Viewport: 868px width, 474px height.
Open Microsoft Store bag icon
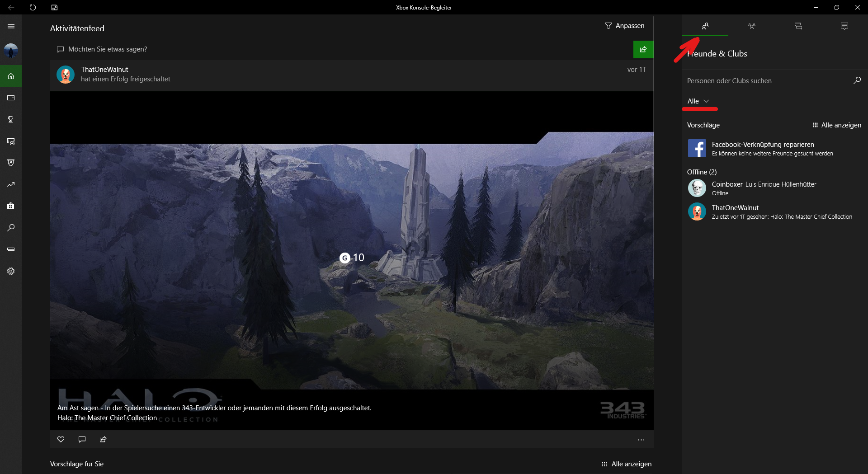point(11,206)
